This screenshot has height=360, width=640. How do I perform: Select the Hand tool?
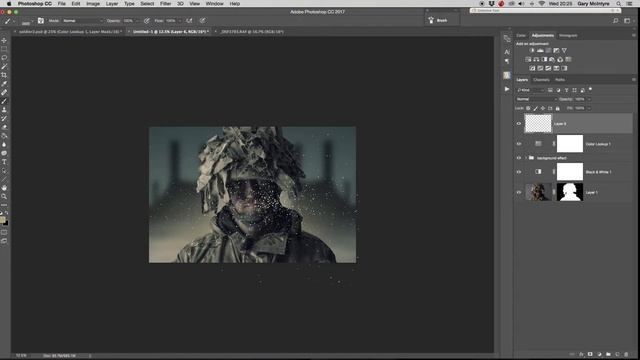coord(4,188)
